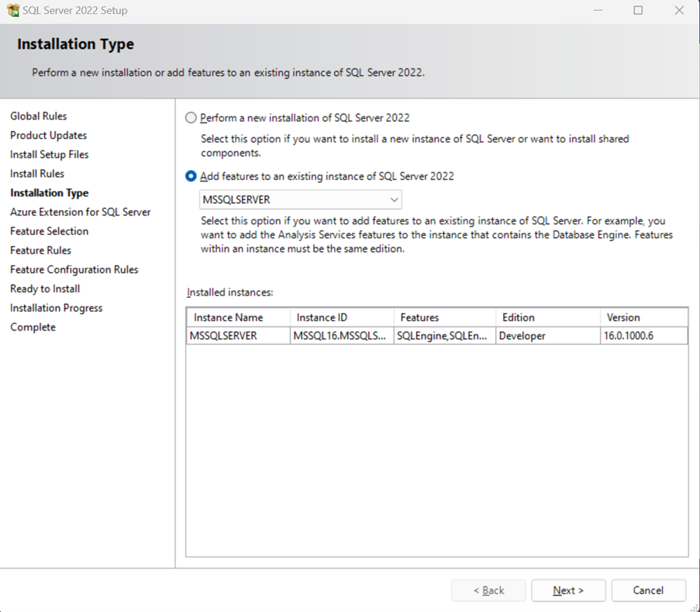Click the Version column header

[x=643, y=317]
